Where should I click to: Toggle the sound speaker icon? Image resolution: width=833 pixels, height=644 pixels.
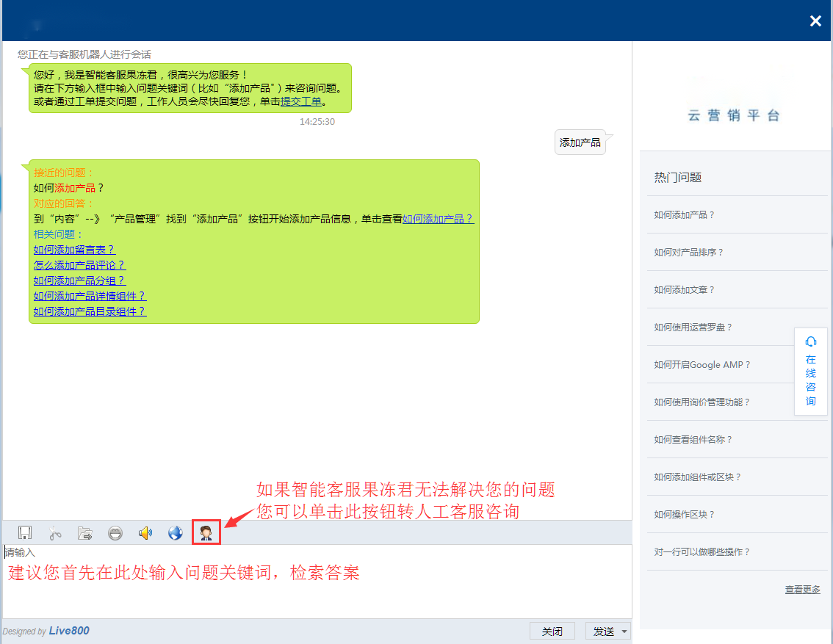[145, 533]
